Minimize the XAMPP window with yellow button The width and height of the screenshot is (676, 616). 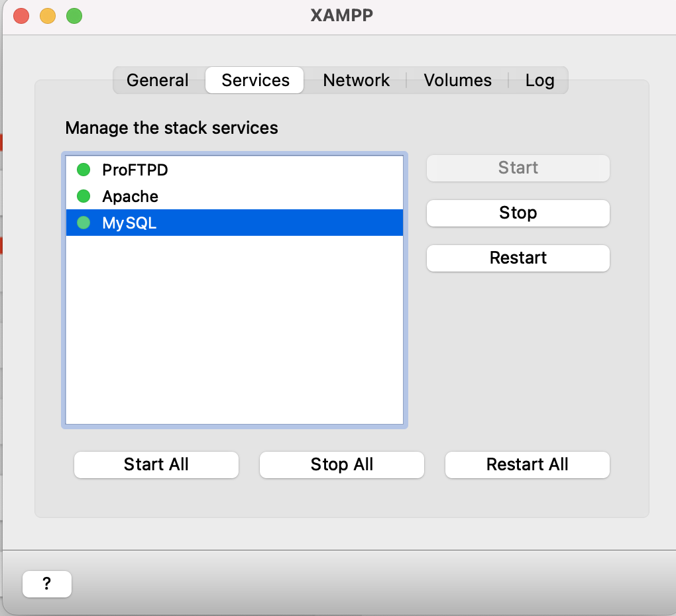(48, 16)
